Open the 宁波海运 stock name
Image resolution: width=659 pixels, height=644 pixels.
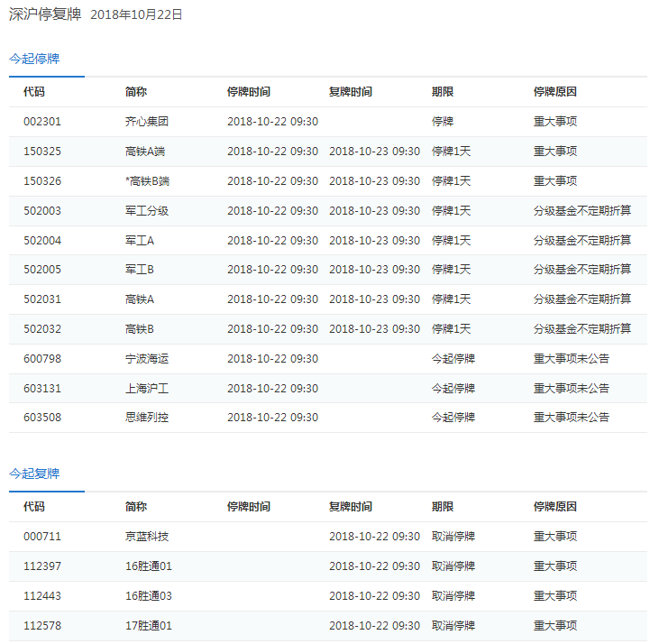click(x=147, y=359)
